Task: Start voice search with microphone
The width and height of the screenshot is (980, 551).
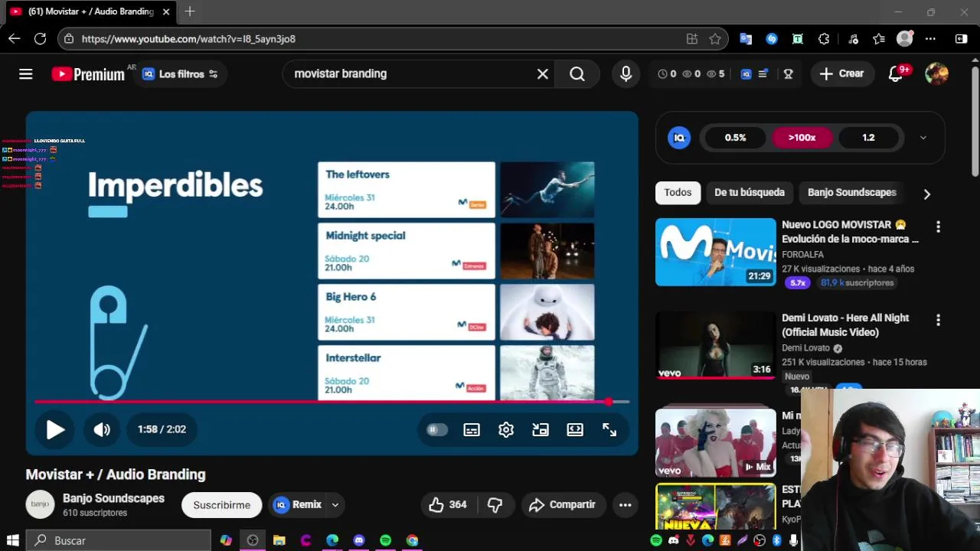Action: tap(626, 74)
